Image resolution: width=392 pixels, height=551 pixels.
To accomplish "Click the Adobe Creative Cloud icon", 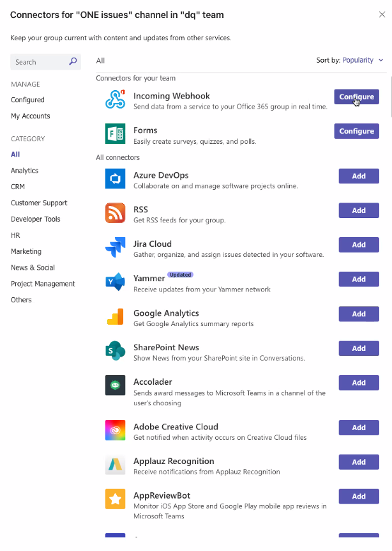I will coord(115,430).
